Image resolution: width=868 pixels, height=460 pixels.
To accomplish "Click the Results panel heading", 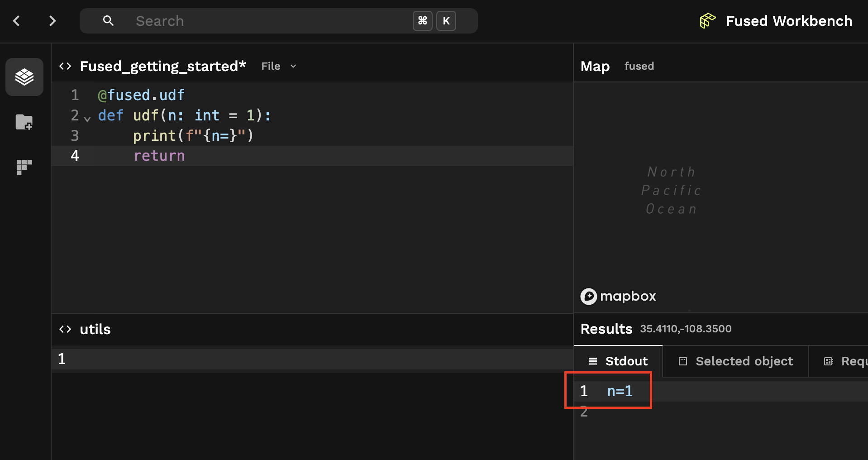I will tap(606, 329).
